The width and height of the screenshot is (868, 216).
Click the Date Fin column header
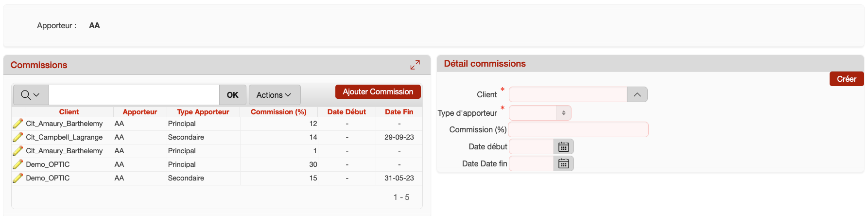tap(399, 112)
